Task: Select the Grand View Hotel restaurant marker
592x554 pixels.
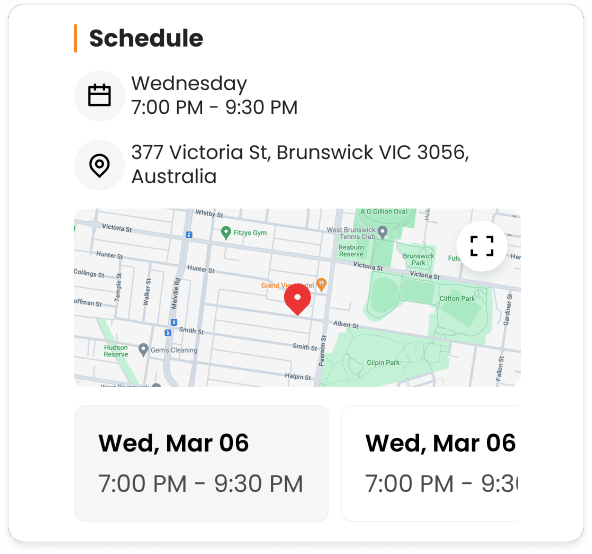Action: click(x=321, y=284)
